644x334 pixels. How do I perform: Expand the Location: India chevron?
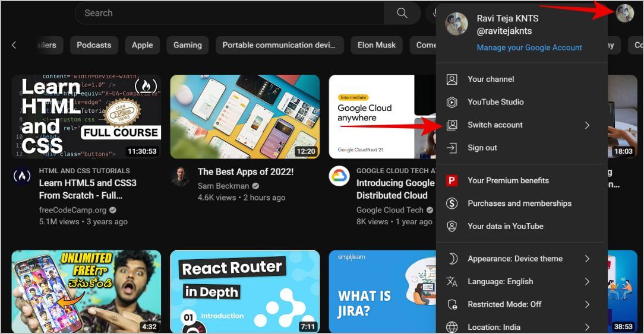pyautogui.click(x=587, y=327)
